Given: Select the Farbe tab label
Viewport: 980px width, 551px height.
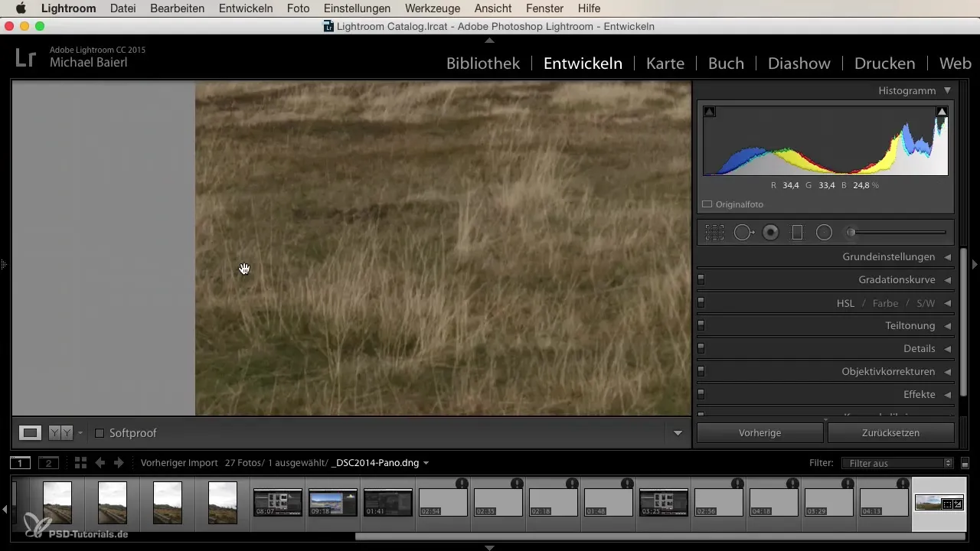Looking at the screenshot, I should pyautogui.click(x=885, y=303).
